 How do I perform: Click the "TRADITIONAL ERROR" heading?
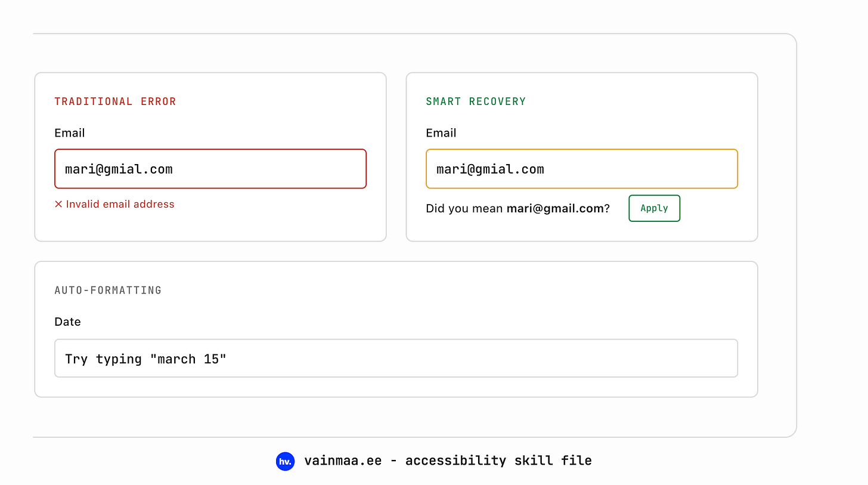click(x=116, y=101)
